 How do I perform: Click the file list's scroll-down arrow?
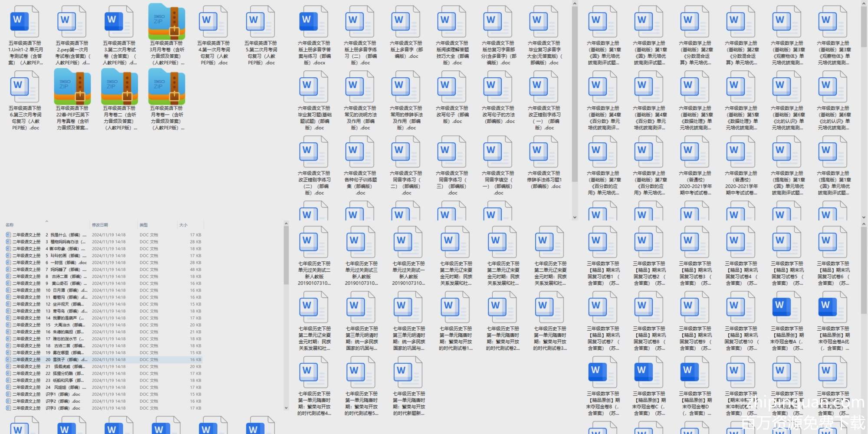click(286, 408)
